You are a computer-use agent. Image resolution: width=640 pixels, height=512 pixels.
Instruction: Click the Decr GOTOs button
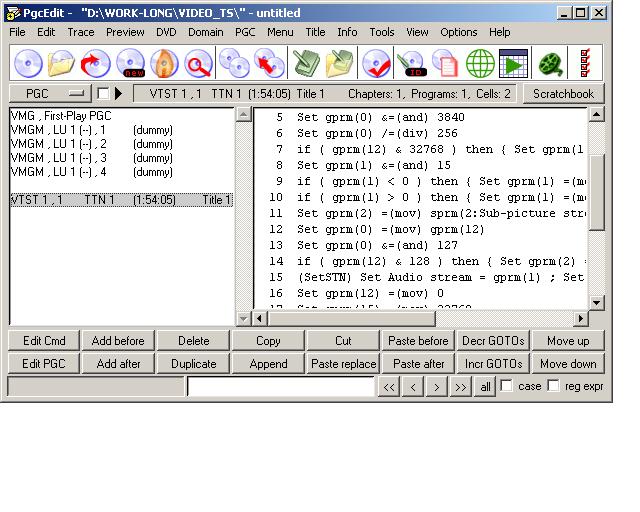493,341
